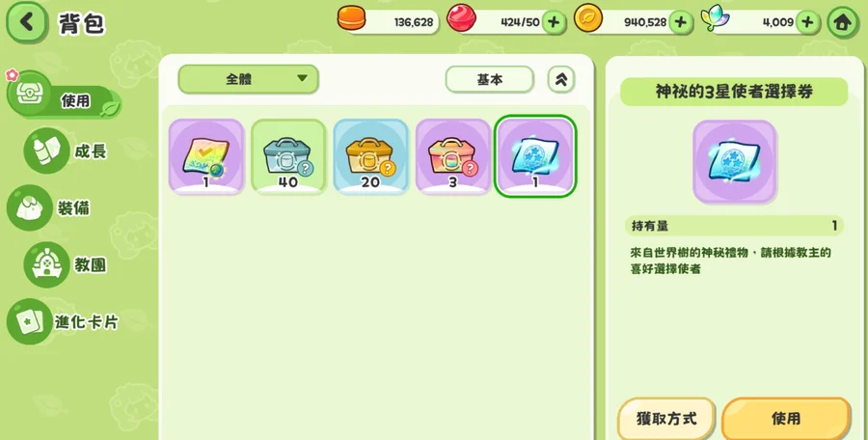Open the 全體 filter dropdown
This screenshot has width=868, height=440.
pos(248,79)
